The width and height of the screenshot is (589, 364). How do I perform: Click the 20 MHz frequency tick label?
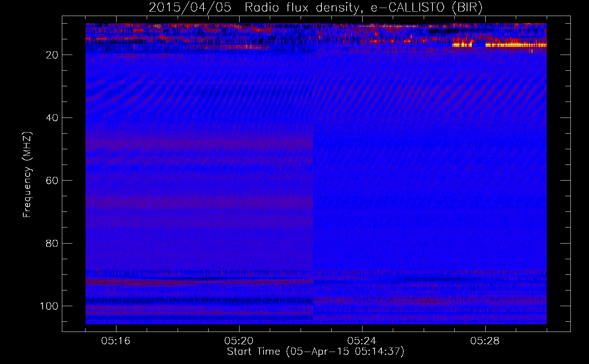click(52, 55)
